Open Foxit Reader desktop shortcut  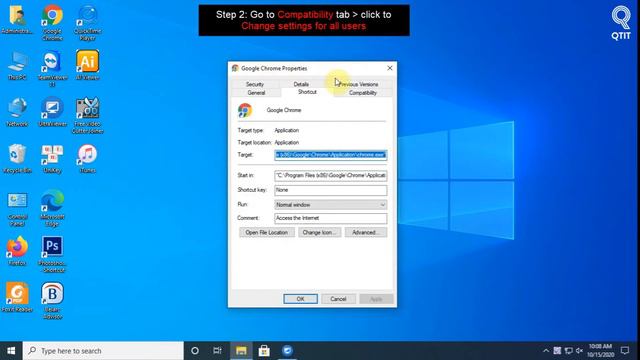click(x=17, y=297)
